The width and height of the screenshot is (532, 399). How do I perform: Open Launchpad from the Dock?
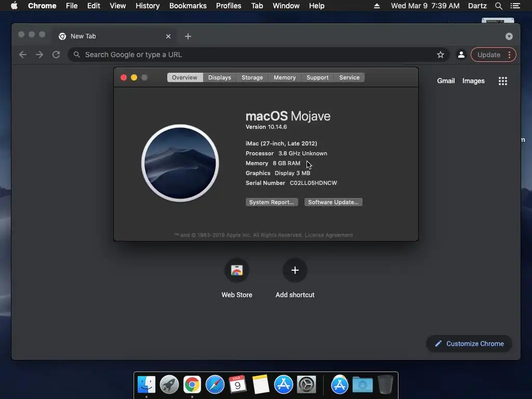pos(169,385)
